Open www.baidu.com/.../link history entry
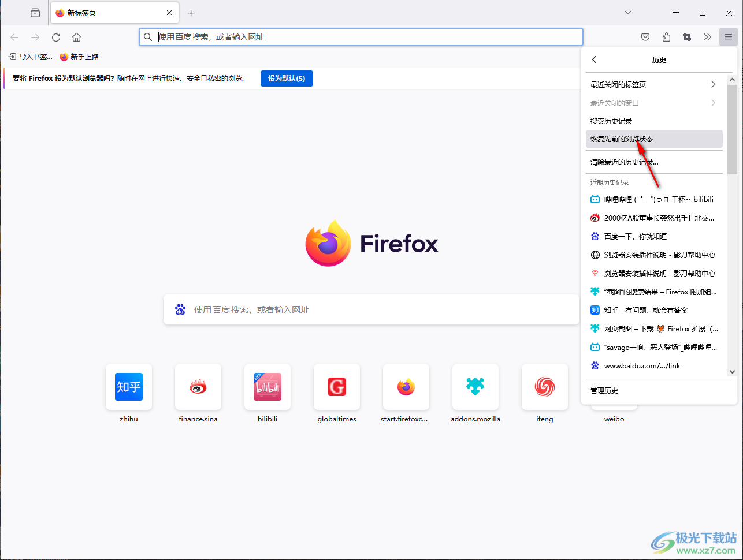743x560 pixels. pyautogui.click(x=654, y=365)
